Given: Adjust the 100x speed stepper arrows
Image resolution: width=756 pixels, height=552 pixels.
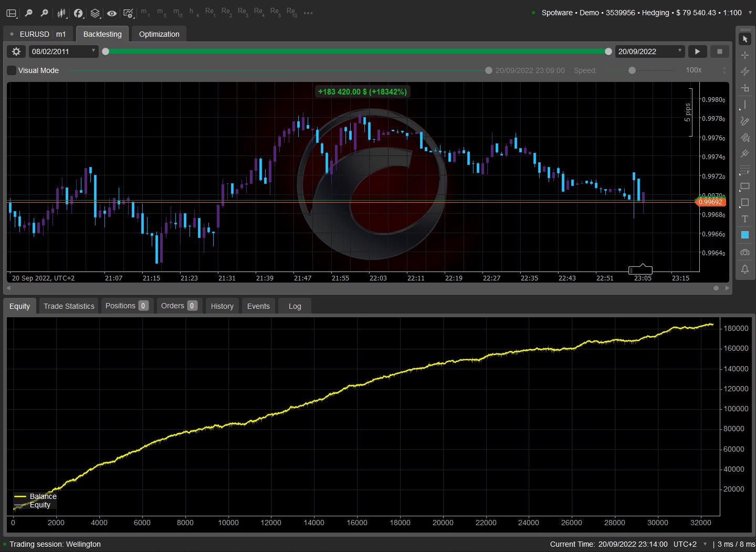Looking at the screenshot, I should coord(724,70).
